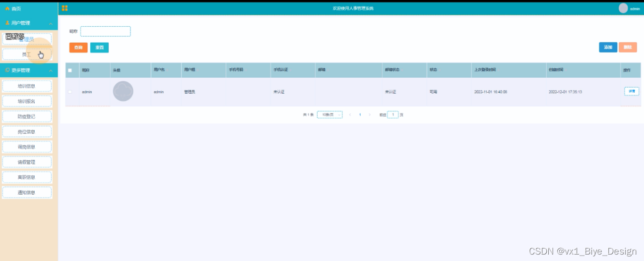Open the 请假管理 menu item
Screen dimensions: 644x261
coord(27,162)
